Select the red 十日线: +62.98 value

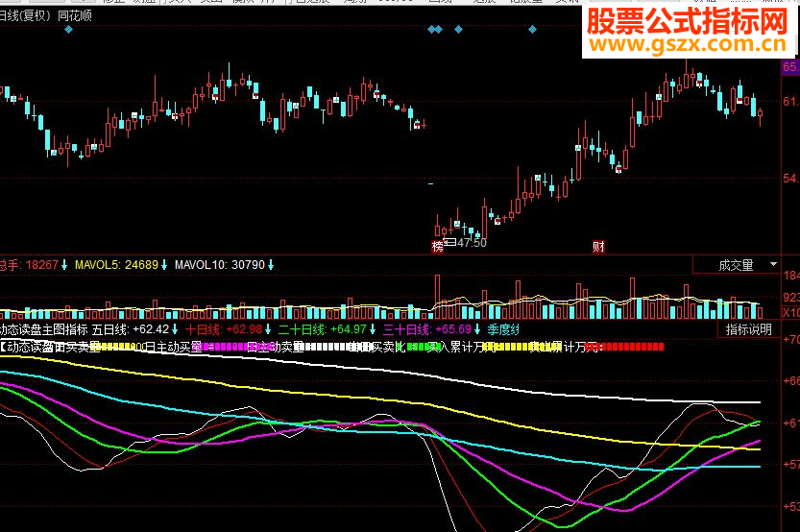224,329
